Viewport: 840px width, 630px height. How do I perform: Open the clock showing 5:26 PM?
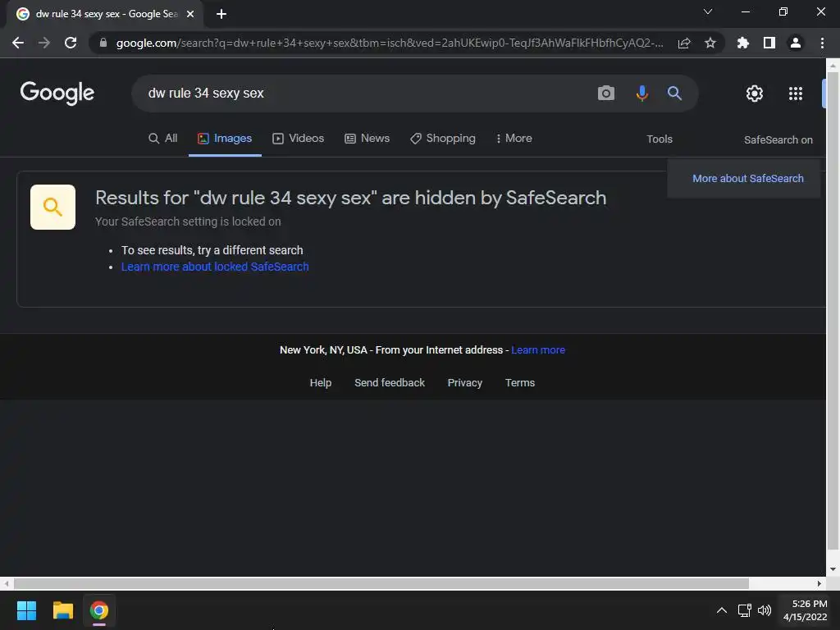pos(806,610)
